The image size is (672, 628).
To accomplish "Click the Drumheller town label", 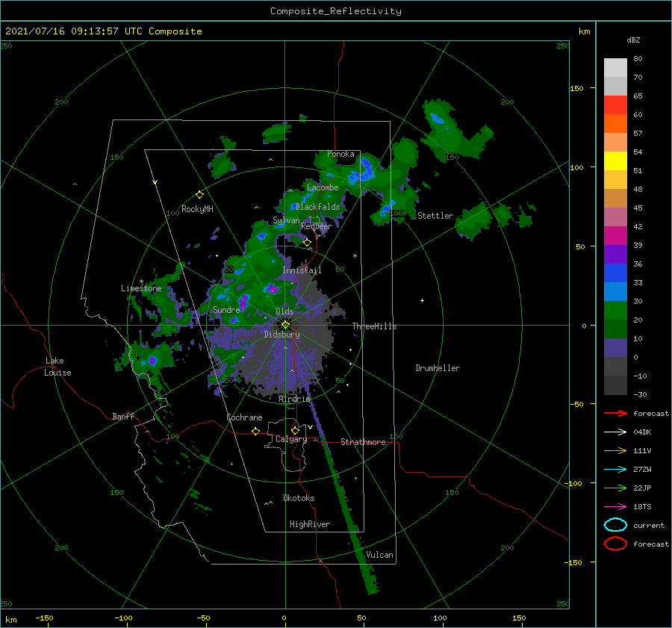I will click(438, 368).
